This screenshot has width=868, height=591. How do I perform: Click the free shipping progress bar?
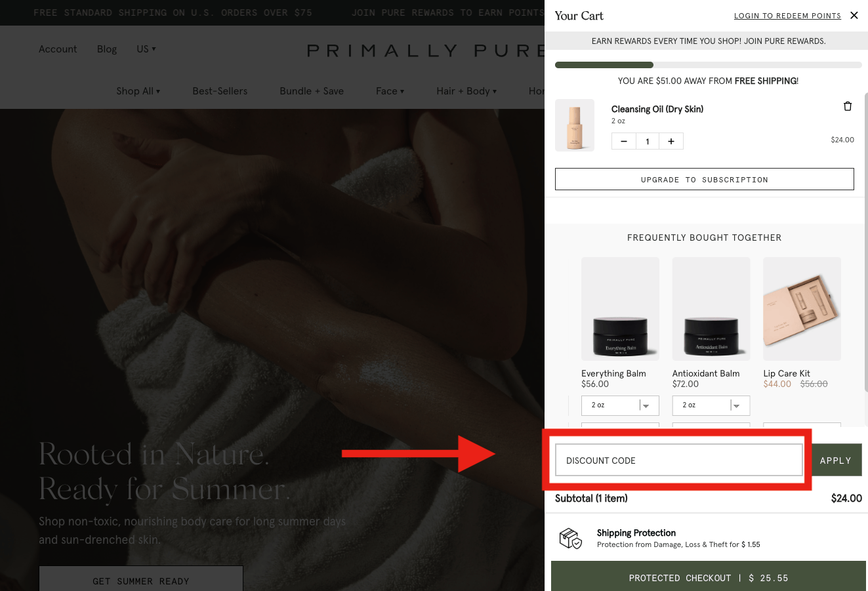(x=709, y=65)
